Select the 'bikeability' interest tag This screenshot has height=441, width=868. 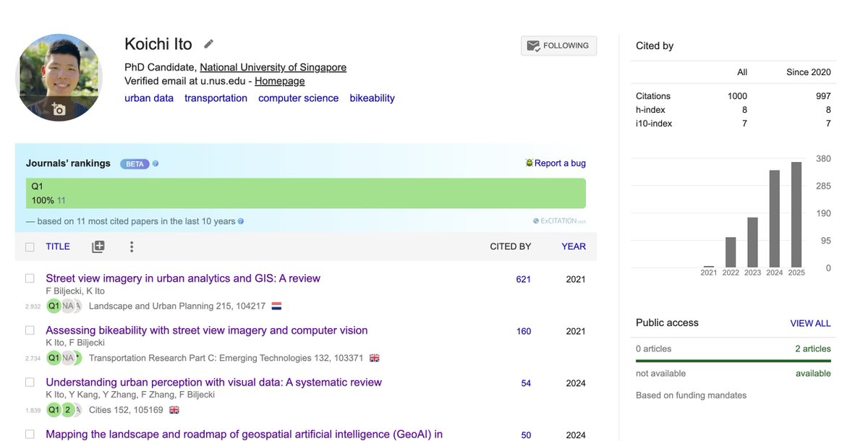tap(373, 98)
